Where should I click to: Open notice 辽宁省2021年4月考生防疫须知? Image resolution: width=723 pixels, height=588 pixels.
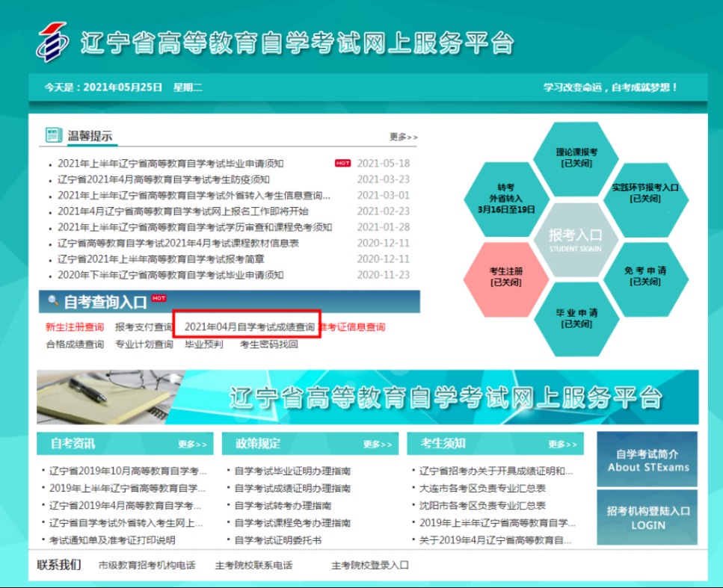click(x=163, y=179)
